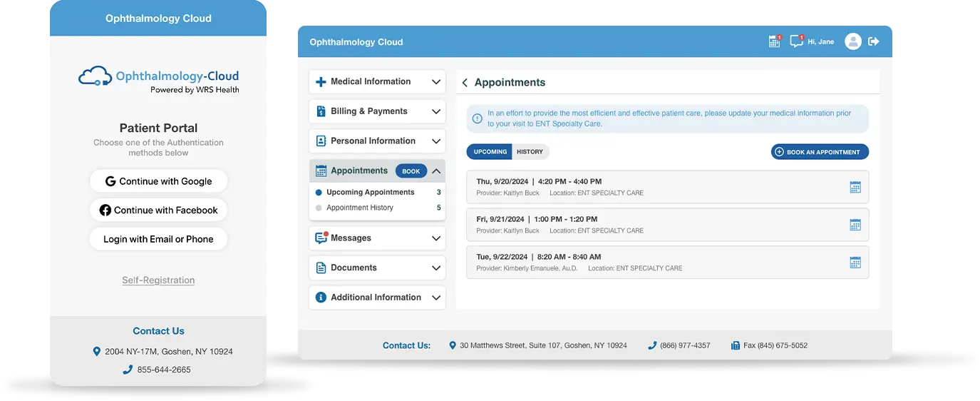980x401 pixels.
Task: Click phone icon beside (866) 977-4357
Action: 652,345
